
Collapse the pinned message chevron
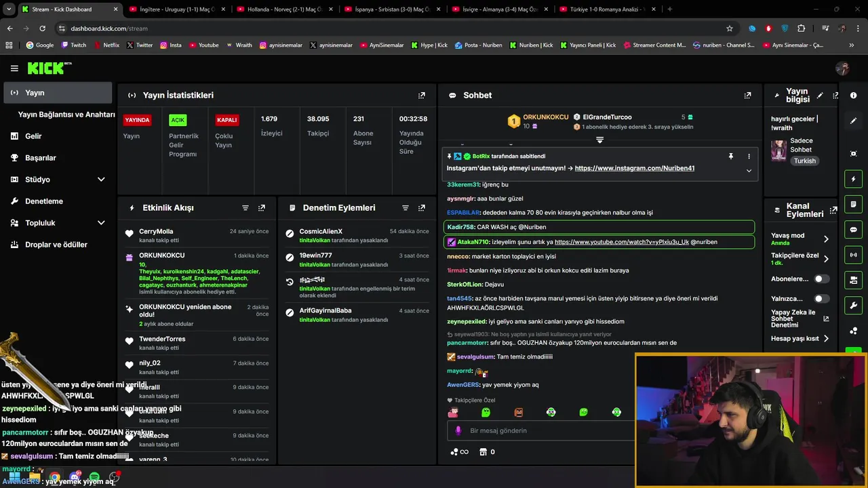click(x=749, y=171)
